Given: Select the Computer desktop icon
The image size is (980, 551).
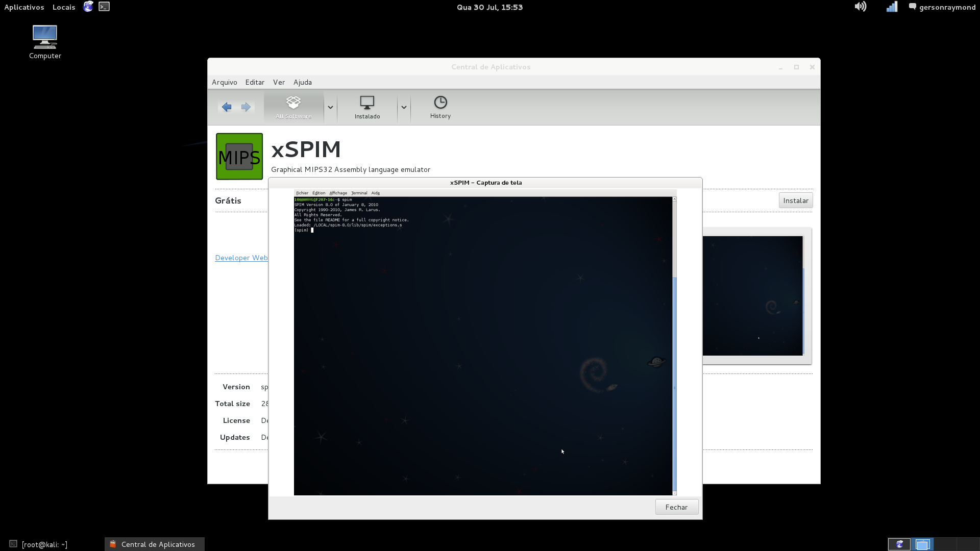Looking at the screenshot, I should [x=45, y=42].
